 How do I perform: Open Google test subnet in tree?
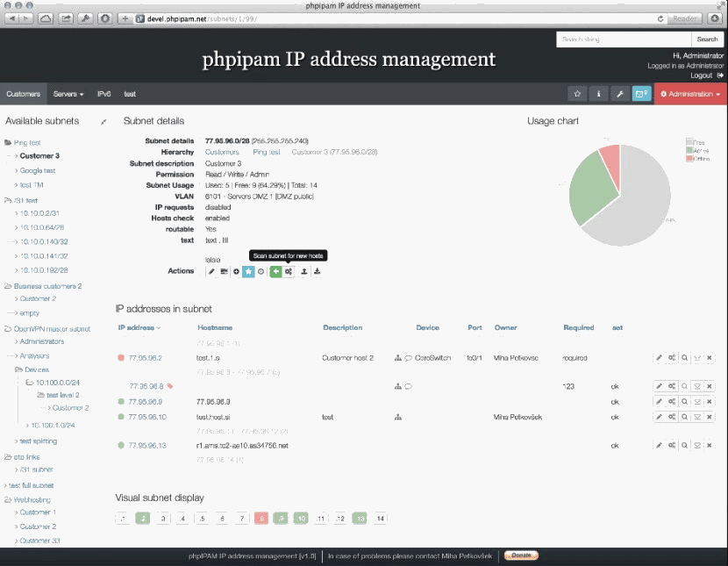pyautogui.click(x=38, y=170)
